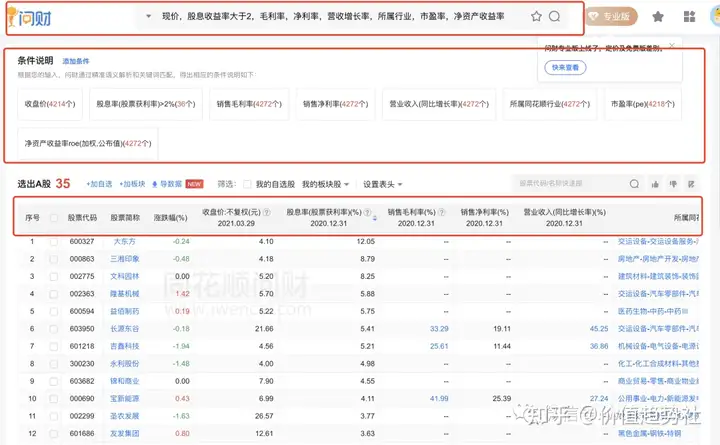The image size is (720, 445).
Task: Click sort arrows on 股息率 column
Action: coord(375,218)
